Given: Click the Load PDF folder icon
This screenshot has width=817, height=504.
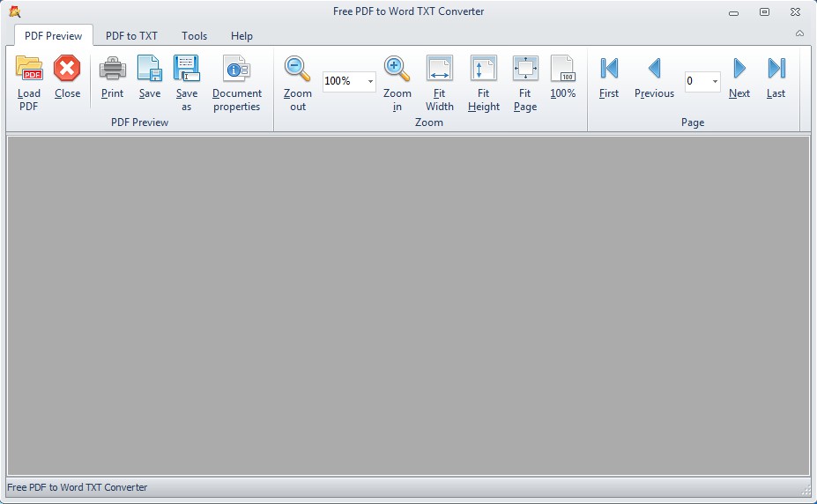Looking at the screenshot, I should pyautogui.click(x=29, y=68).
